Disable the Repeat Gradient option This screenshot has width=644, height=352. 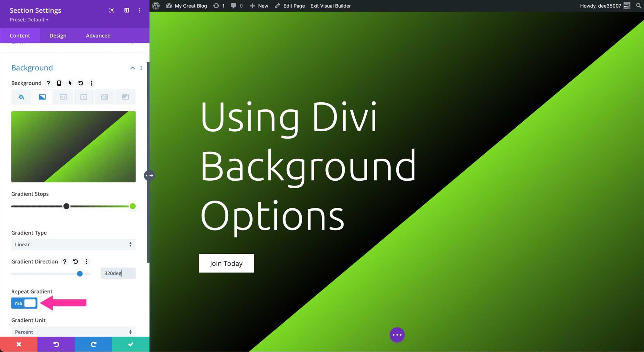coord(24,303)
